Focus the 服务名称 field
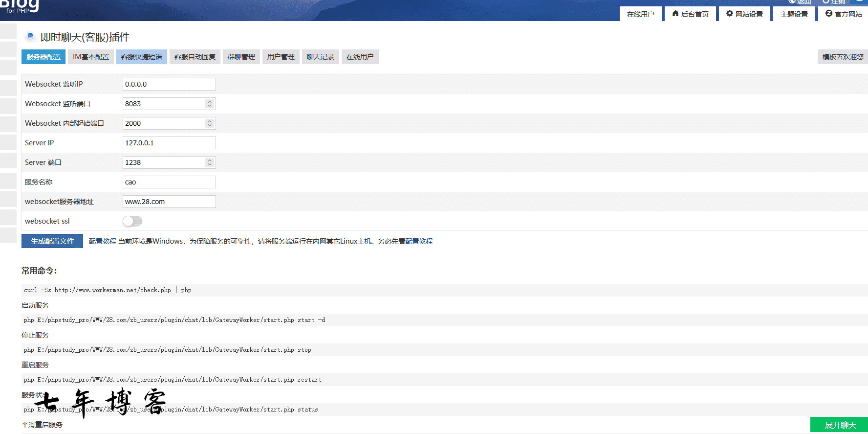The image size is (868, 434). pyautogui.click(x=169, y=182)
